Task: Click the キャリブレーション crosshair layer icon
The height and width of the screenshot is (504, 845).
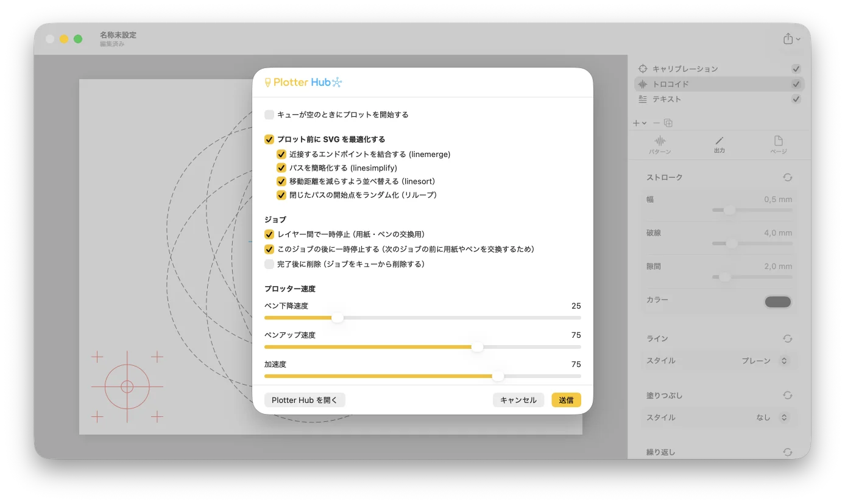Action: [643, 69]
